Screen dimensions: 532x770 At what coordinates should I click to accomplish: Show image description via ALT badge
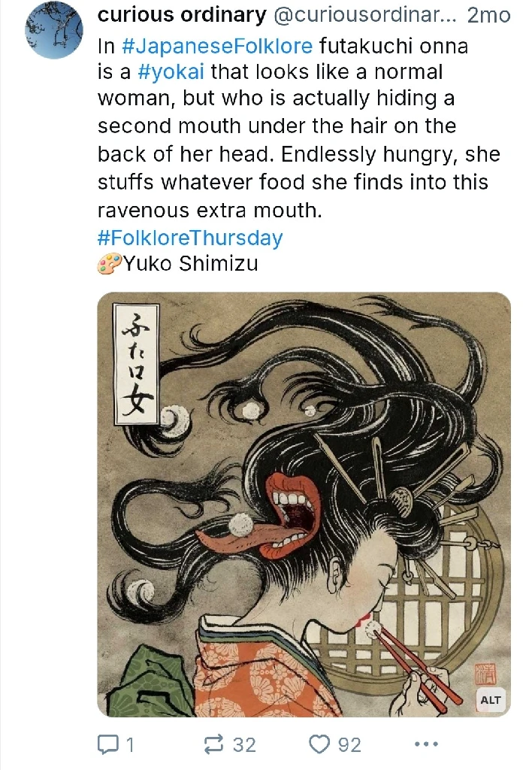[490, 700]
